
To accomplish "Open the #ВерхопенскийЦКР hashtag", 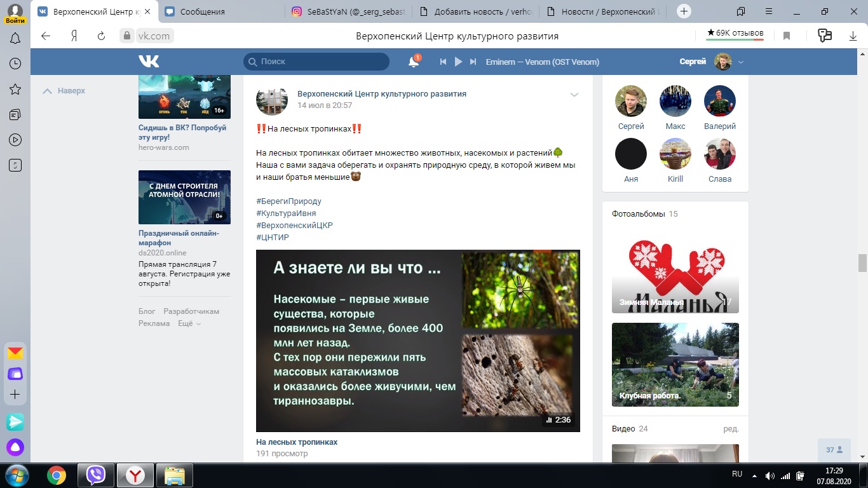I will pos(294,226).
